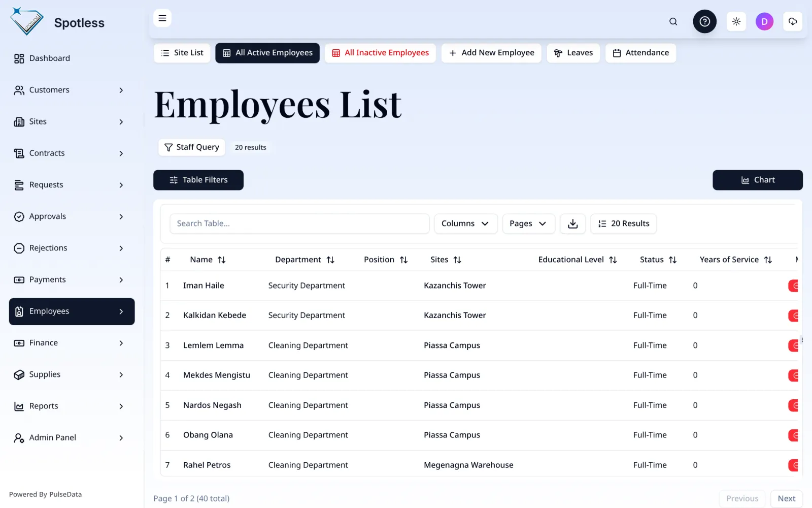
Task: Click Nardos Negash's Full-Time status cell
Action: [650, 405]
